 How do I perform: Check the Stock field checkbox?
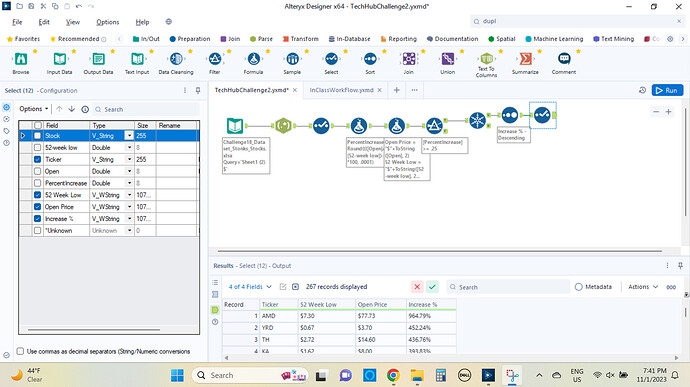(x=37, y=136)
